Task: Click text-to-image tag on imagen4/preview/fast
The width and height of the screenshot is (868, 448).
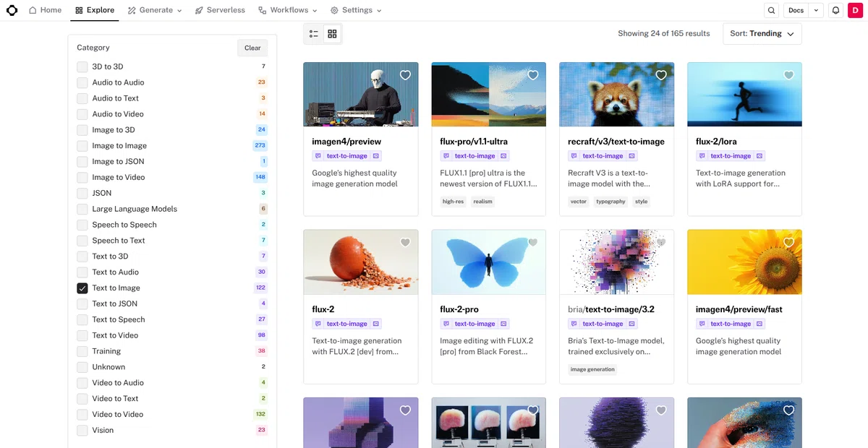Action: [x=731, y=324]
